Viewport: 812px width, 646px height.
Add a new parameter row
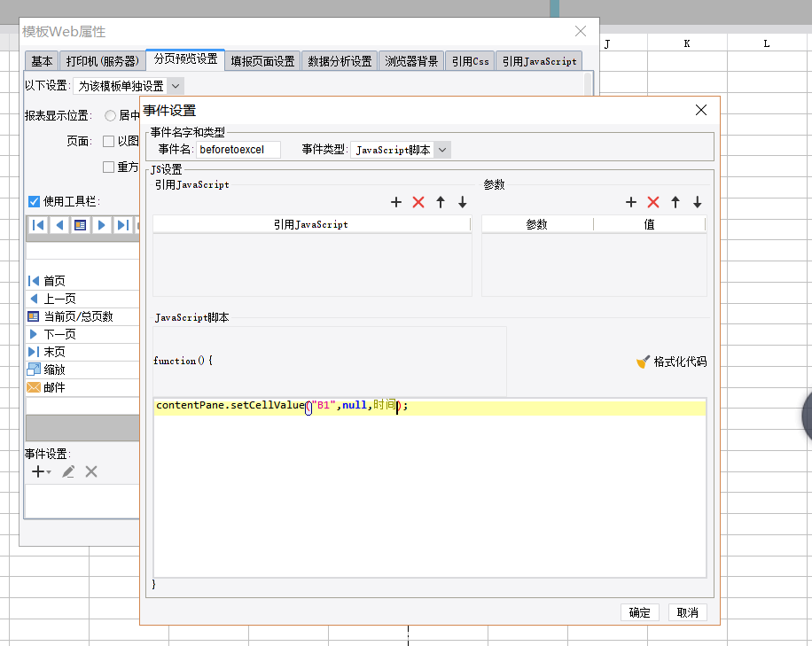pos(631,202)
